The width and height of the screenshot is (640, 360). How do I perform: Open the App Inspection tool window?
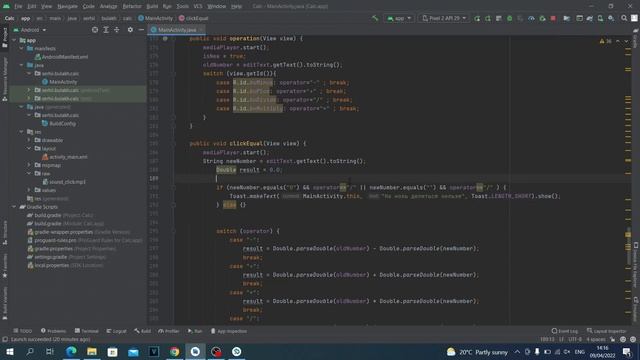tap(229, 331)
